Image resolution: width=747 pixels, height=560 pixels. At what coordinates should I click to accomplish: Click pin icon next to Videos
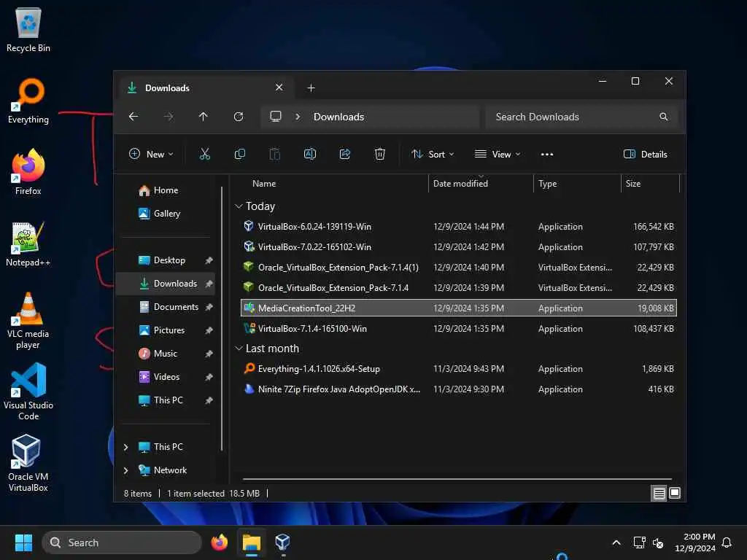click(209, 377)
